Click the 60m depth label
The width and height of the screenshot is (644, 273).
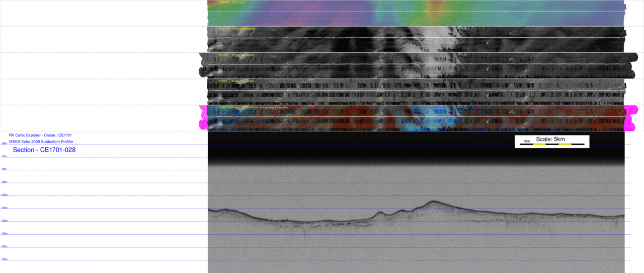click(4, 144)
